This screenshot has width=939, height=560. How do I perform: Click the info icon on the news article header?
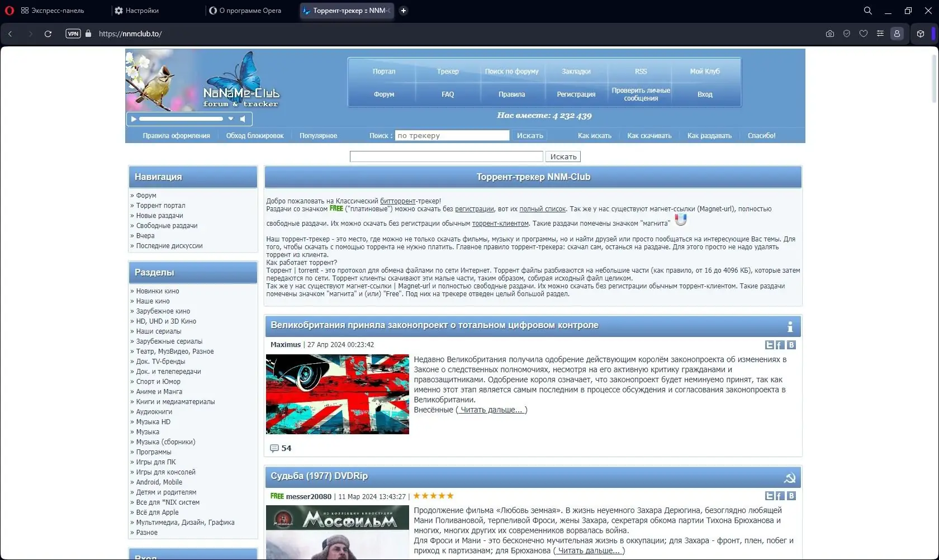(790, 327)
